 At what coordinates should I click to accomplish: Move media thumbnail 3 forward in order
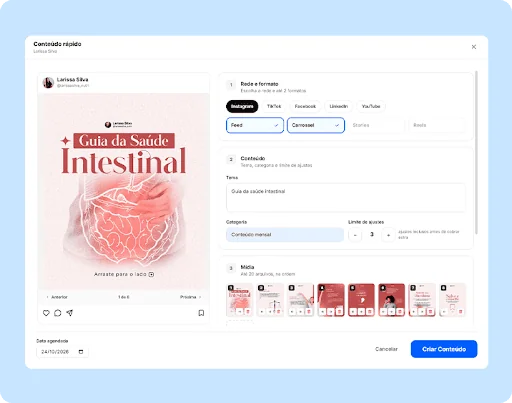tap(300, 311)
